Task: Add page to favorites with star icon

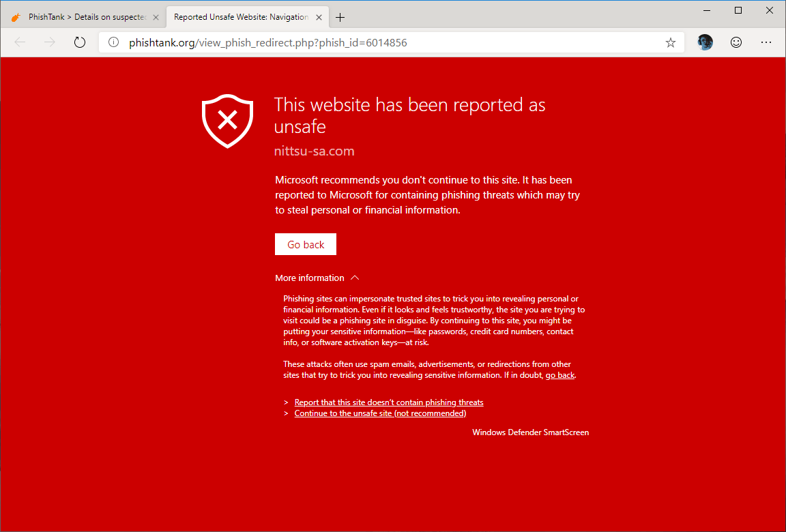Action: tap(670, 43)
